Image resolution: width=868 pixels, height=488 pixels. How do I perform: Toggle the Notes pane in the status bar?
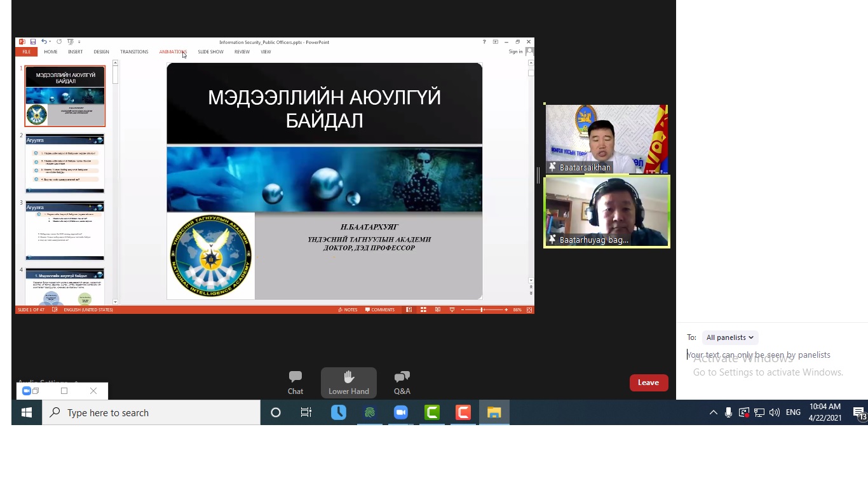(348, 310)
